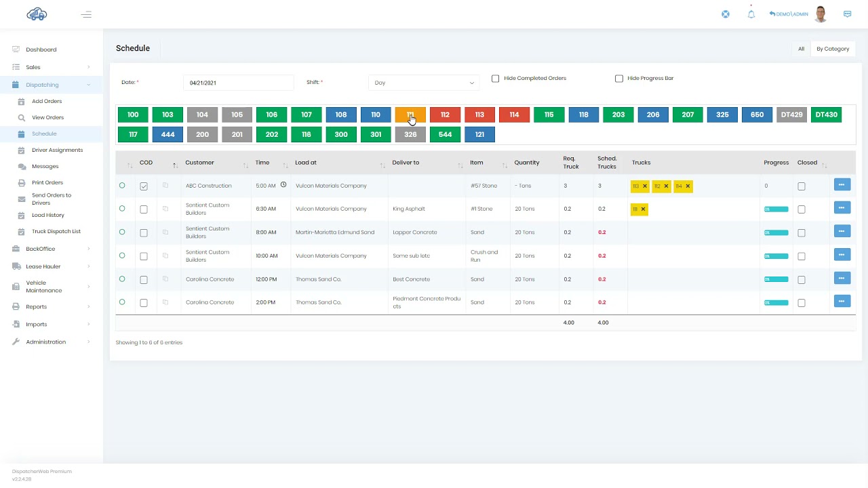This screenshot has height=488, width=868.
Task: Expand the Reports sidebar menu
Action: [x=52, y=306]
